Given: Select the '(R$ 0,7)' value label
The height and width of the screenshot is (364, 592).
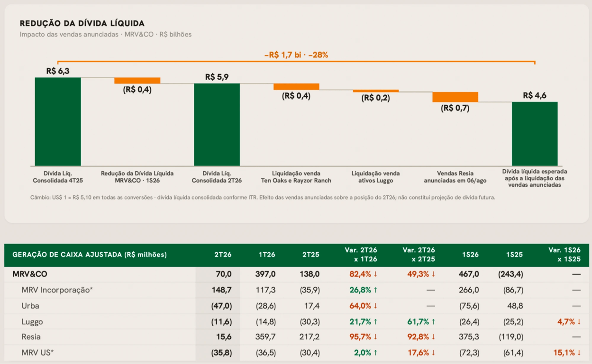Looking at the screenshot, I should click(455, 108).
